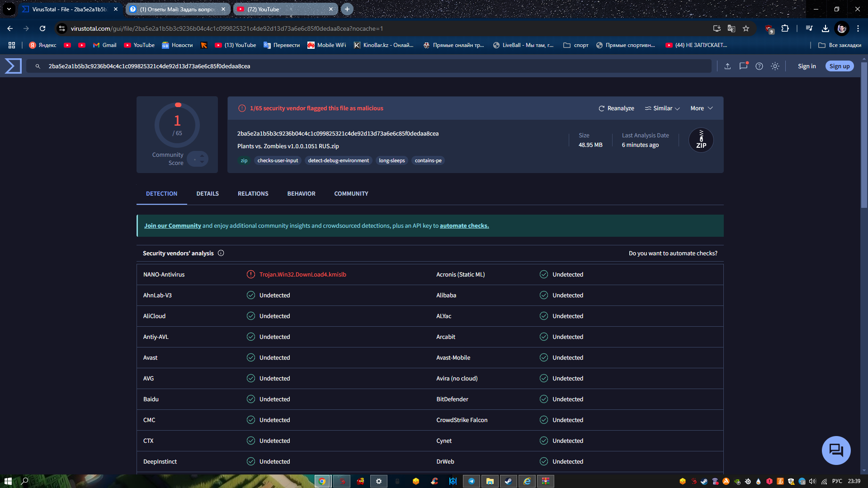Click the zip tag
The height and width of the screenshot is (488, 868).
244,160
